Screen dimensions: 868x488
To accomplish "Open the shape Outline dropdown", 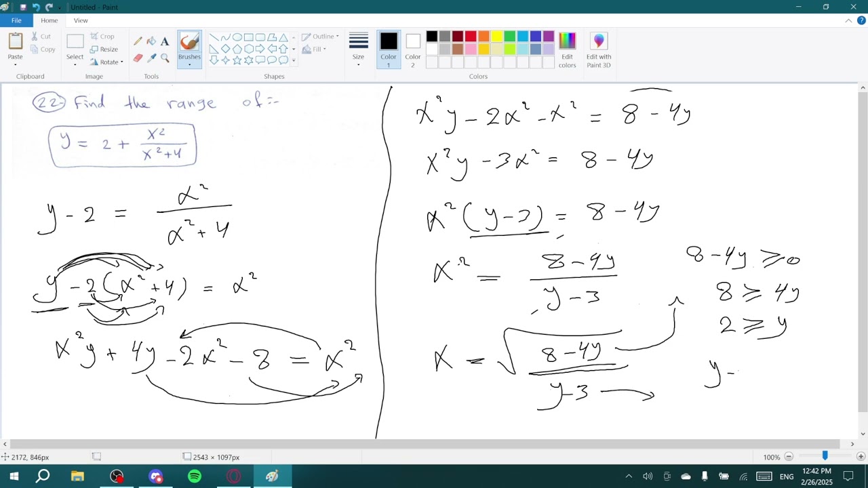I will coord(320,37).
